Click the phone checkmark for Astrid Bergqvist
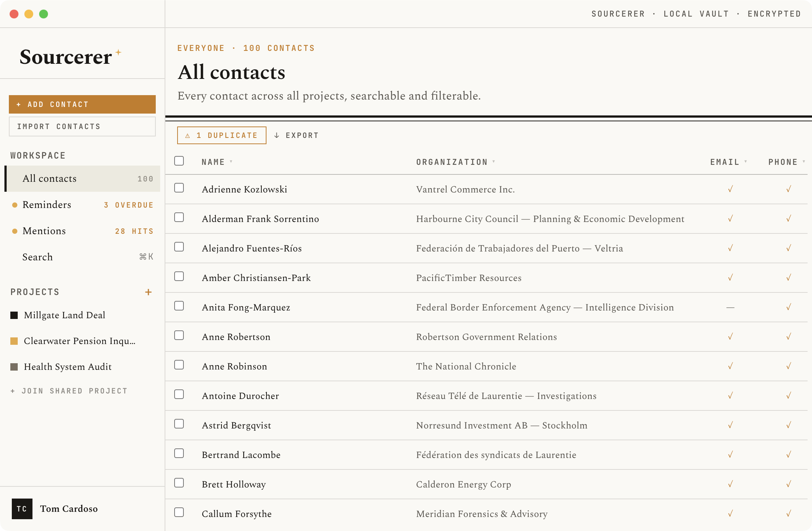Viewport: 812px width, 531px height. 789,425
